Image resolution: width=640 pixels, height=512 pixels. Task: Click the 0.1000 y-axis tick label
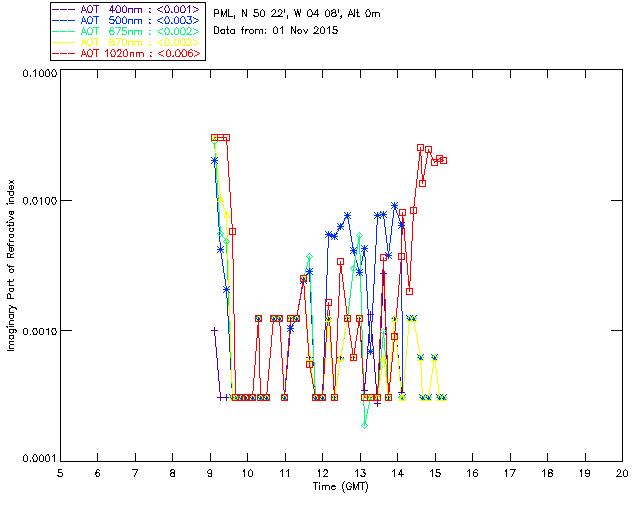point(39,73)
